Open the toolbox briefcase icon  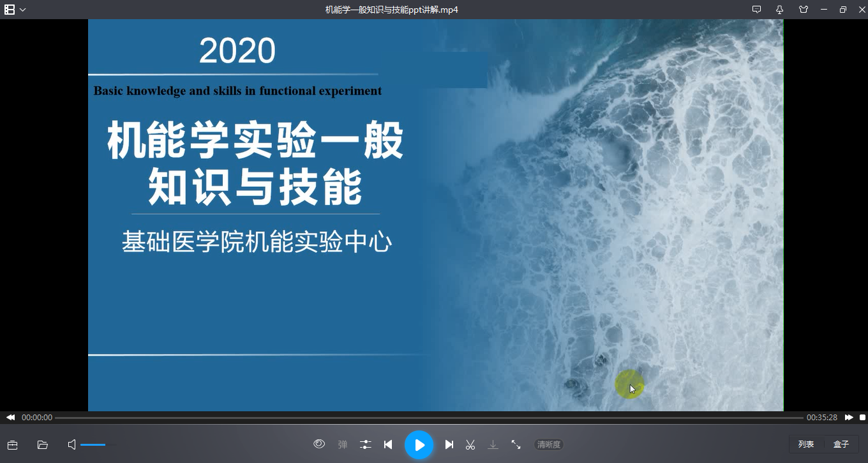coord(12,444)
